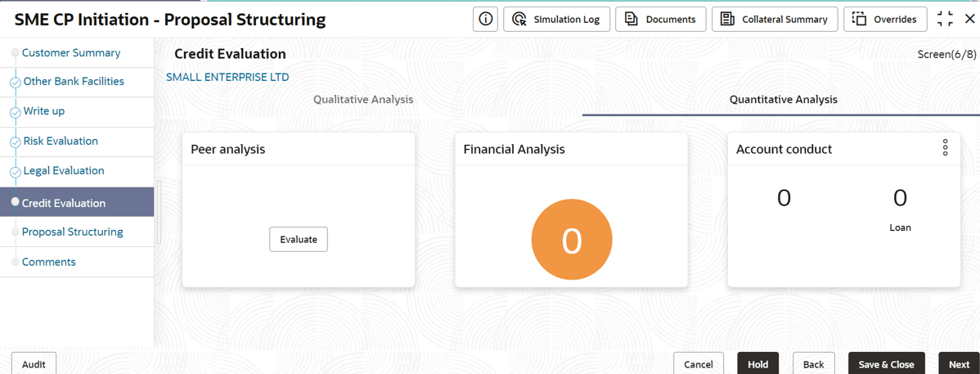Go to Comments step
Image resolution: width=980 pixels, height=374 pixels.
click(49, 262)
